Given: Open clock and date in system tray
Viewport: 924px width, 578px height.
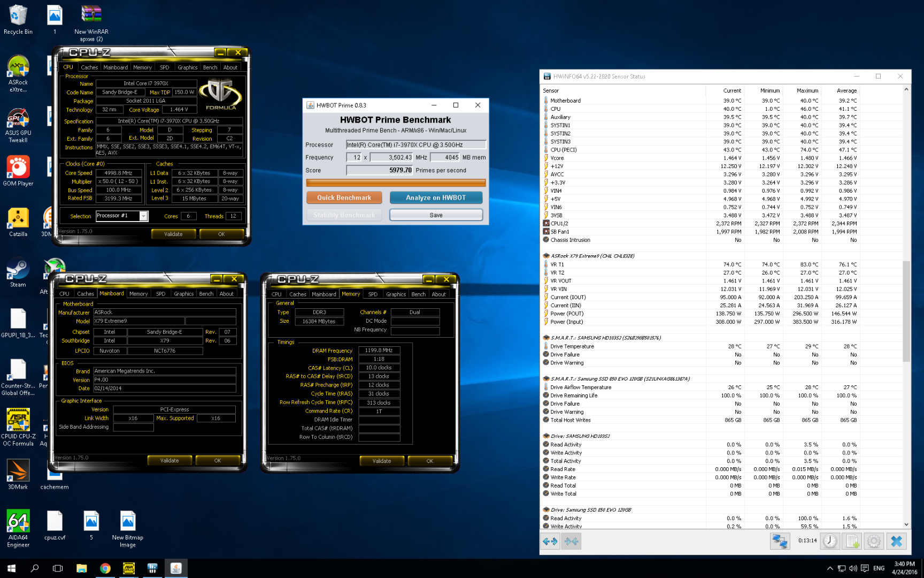Looking at the screenshot, I should tap(904, 568).
